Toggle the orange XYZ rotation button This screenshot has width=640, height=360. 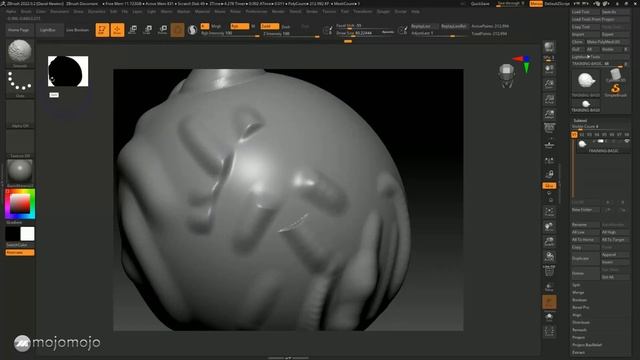[549, 185]
